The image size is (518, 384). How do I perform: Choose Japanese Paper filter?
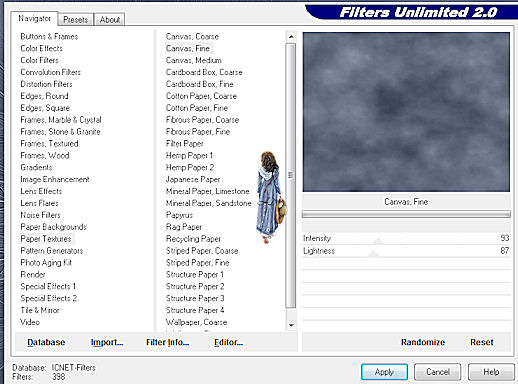[x=193, y=179]
